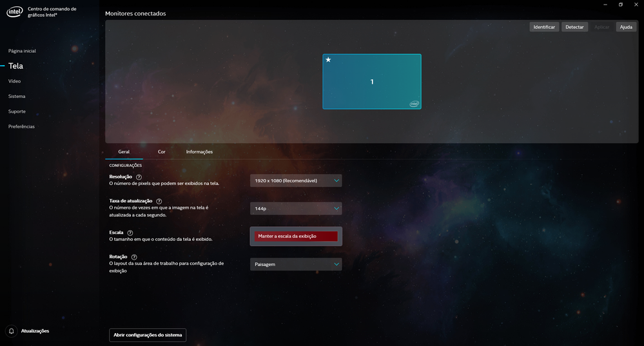The height and width of the screenshot is (346, 644).
Task: Click the Intel logo in the header
Action: [14, 12]
